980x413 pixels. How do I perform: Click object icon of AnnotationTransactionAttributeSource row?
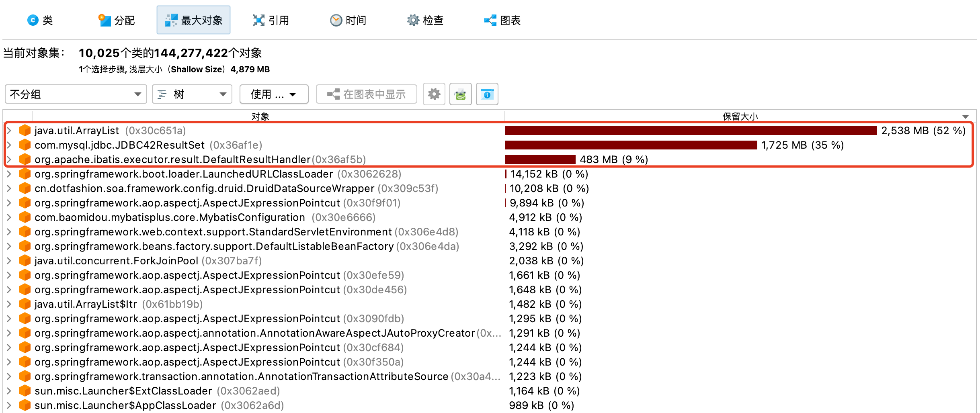pos(25,376)
